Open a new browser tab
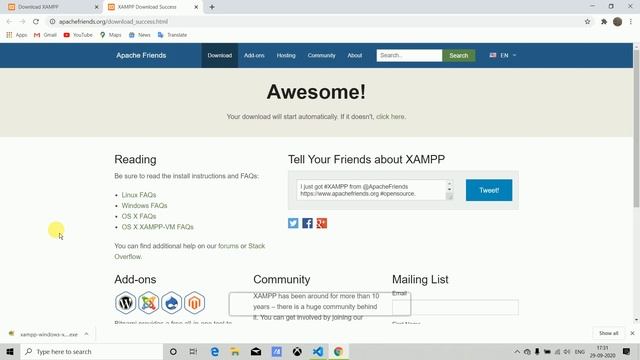 point(212,7)
